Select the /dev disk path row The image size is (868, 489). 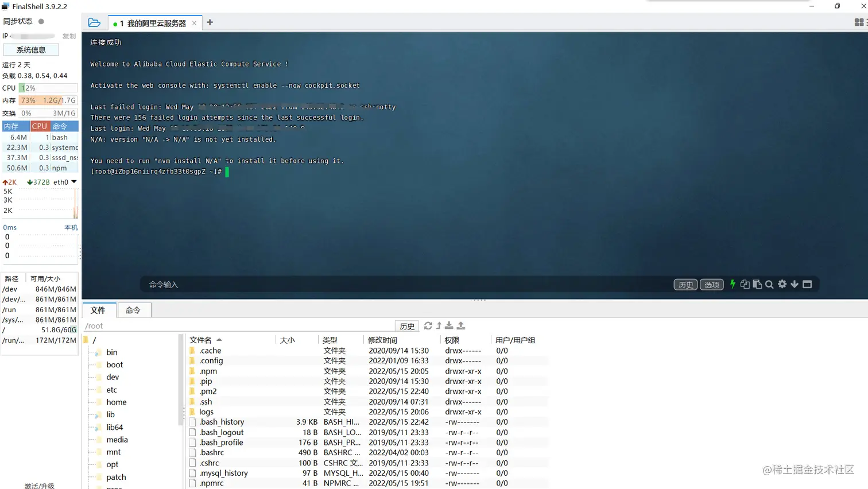point(39,289)
